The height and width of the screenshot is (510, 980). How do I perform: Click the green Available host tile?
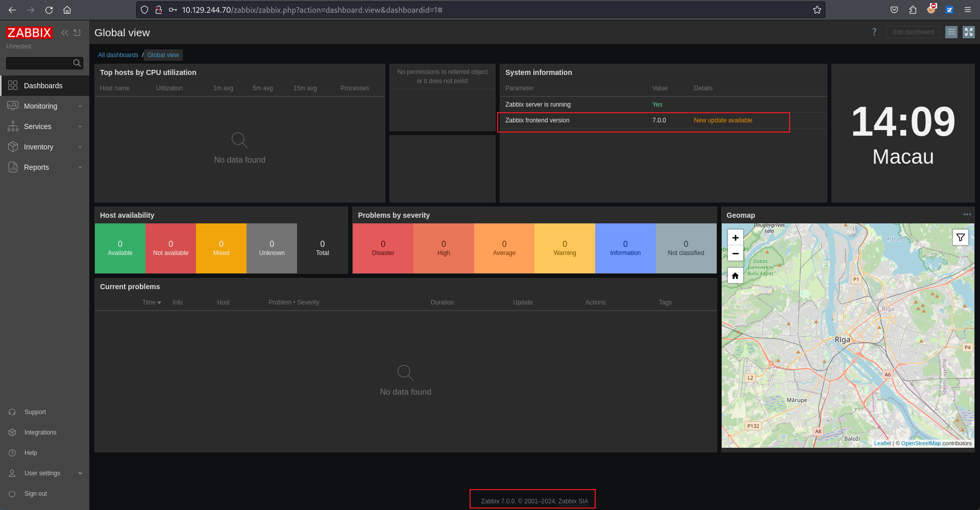pos(120,248)
